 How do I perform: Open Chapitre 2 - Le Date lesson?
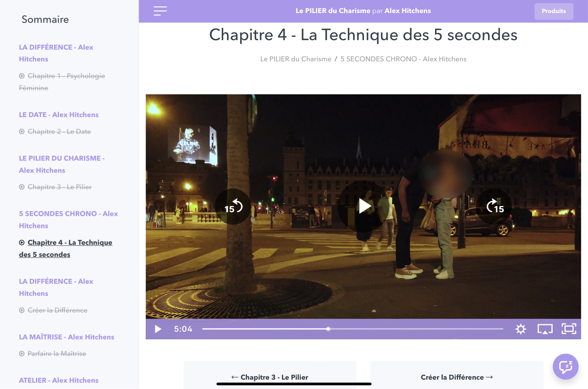[x=59, y=131]
